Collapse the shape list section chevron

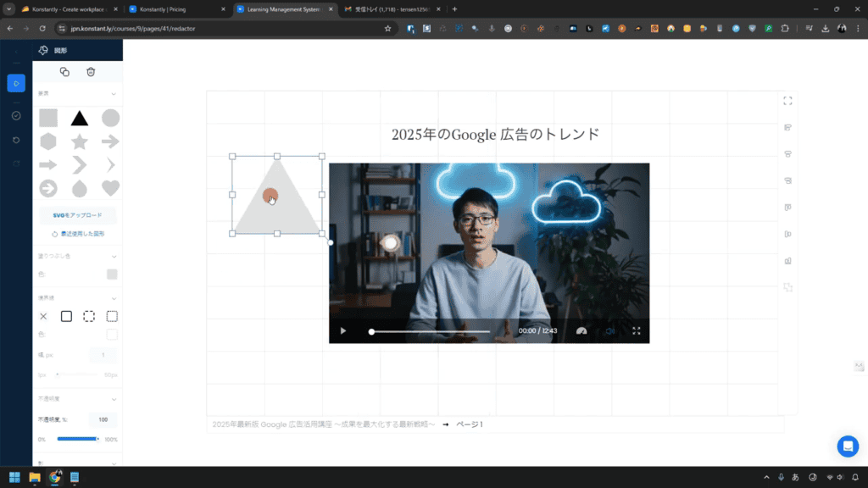tap(114, 94)
